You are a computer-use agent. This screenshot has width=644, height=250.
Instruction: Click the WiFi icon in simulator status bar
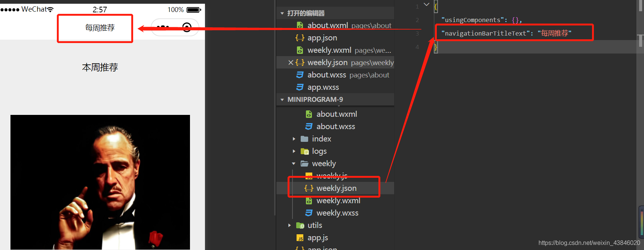(50, 9)
